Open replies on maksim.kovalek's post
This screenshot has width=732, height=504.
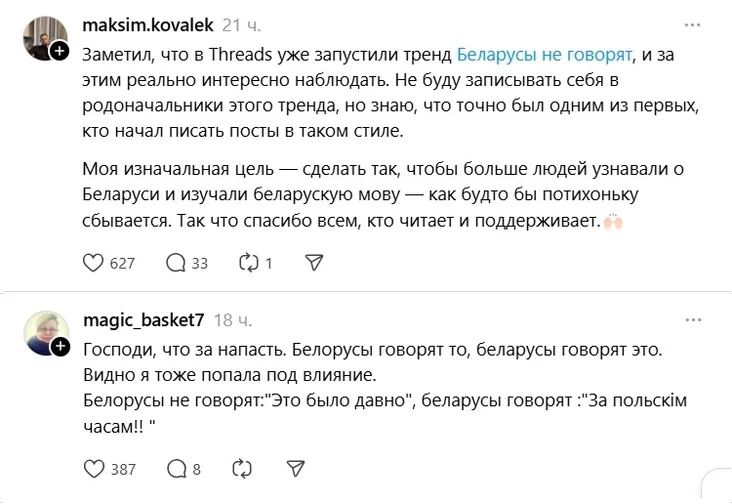click(x=175, y=263)
